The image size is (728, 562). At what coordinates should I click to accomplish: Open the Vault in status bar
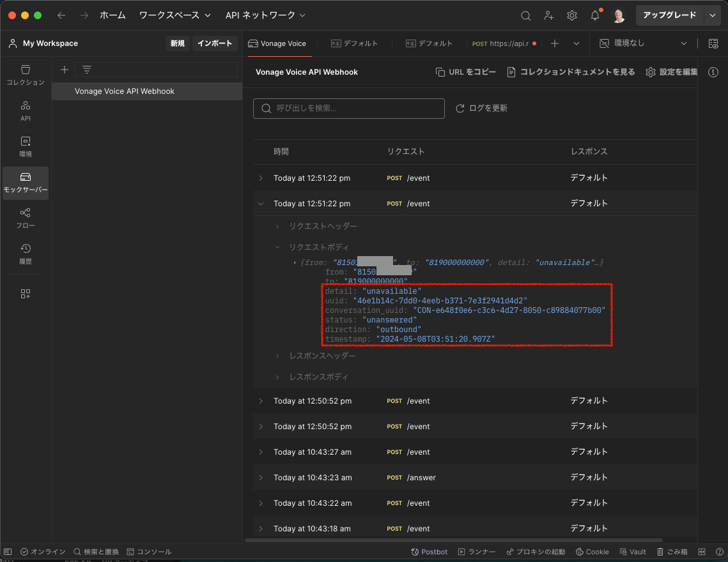coord(633,552)
